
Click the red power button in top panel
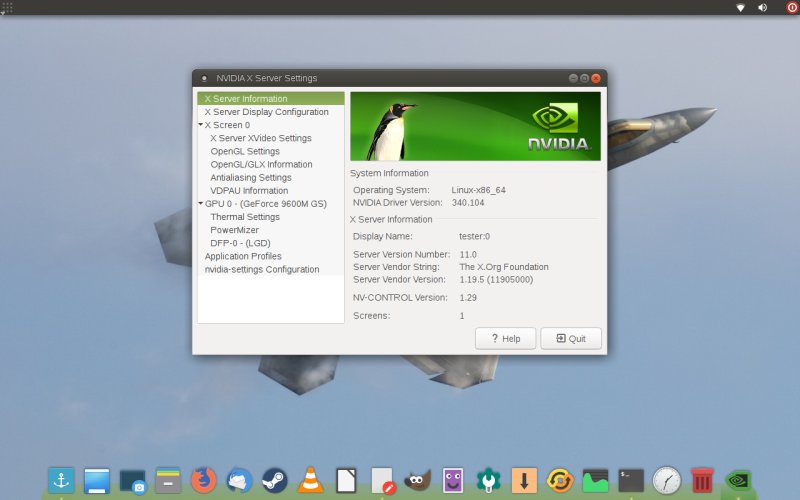pos(792,7)
